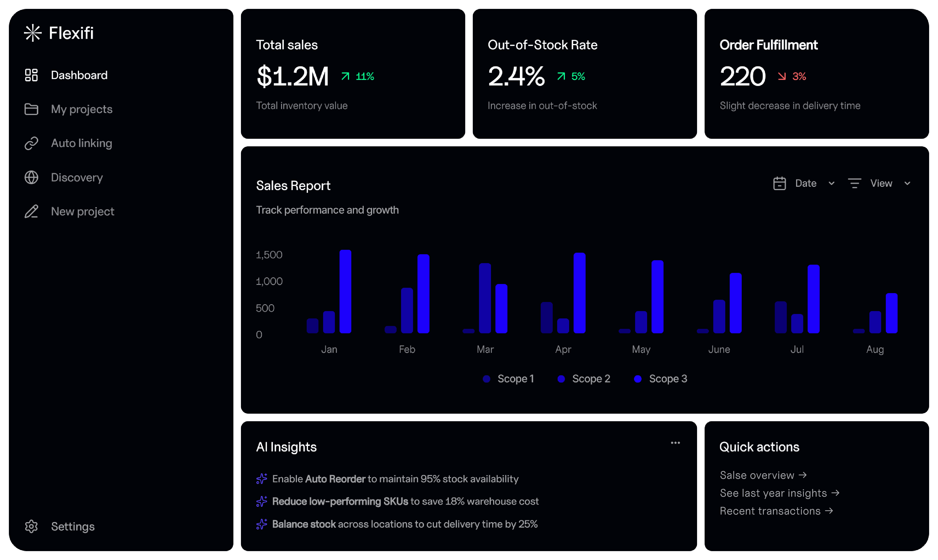Click the Settings gear icon
Screen dimensions: 938x560
(x=31, y=526)
